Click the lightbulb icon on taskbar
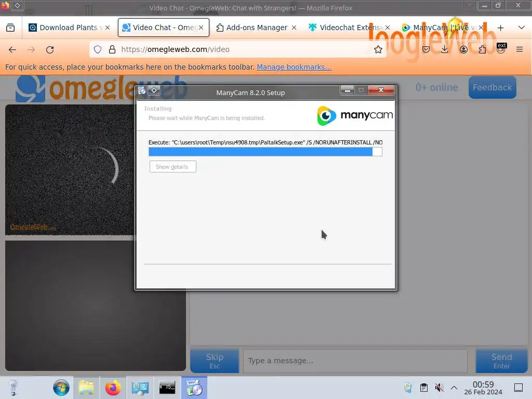 [x=13, y=388]
